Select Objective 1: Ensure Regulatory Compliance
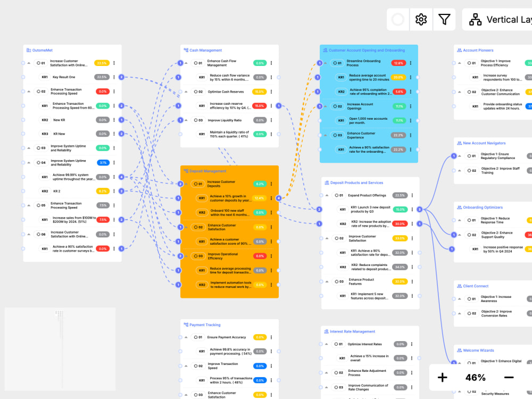Image resolution: width=532 pixels, height=399 pixels. click(495, 156)
